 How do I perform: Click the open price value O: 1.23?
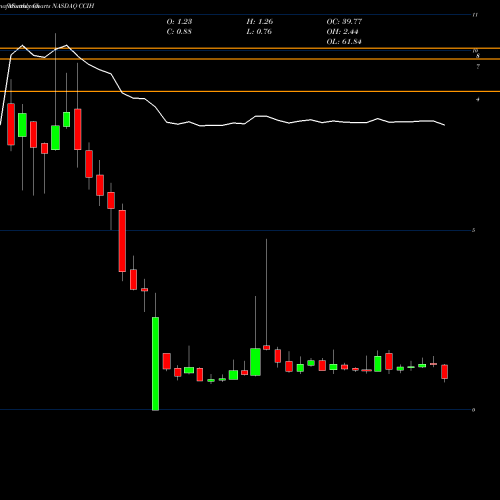(179, 21)
